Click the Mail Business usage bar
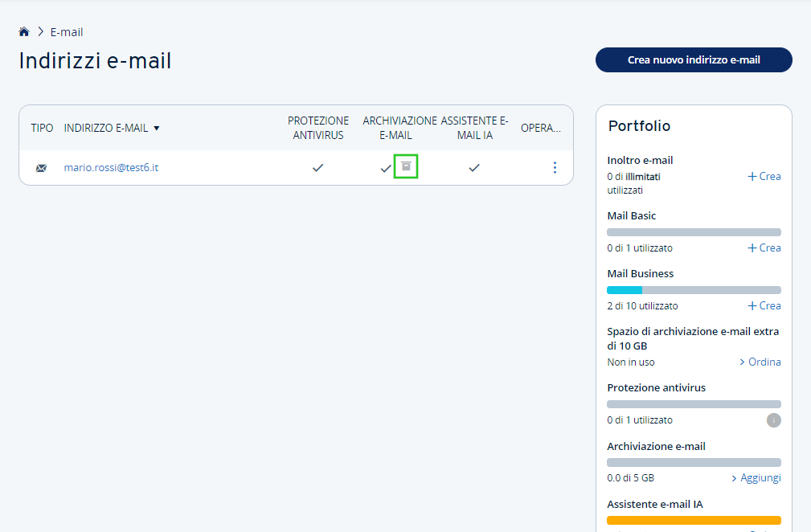 click(x=694, y=289)
